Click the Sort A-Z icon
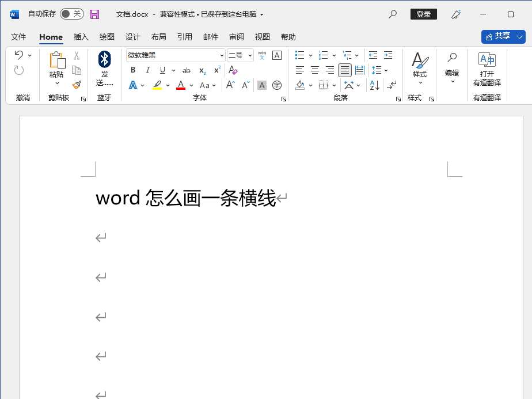This screenshot has height=399, width=532. coord(375,85)
